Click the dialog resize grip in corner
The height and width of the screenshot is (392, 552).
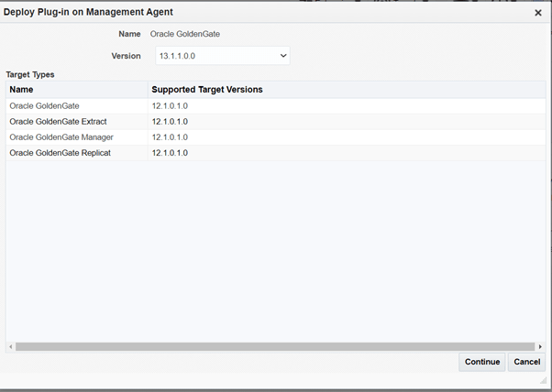543,381
